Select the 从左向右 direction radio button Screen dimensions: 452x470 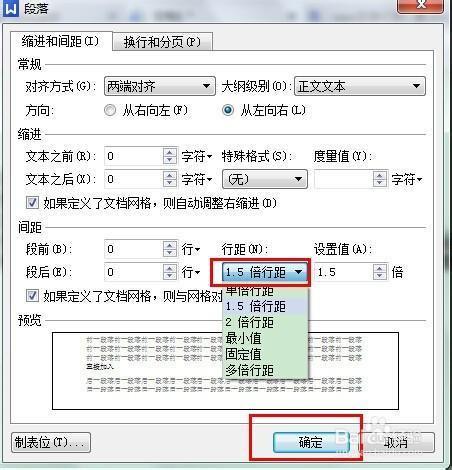click(228, 110)
